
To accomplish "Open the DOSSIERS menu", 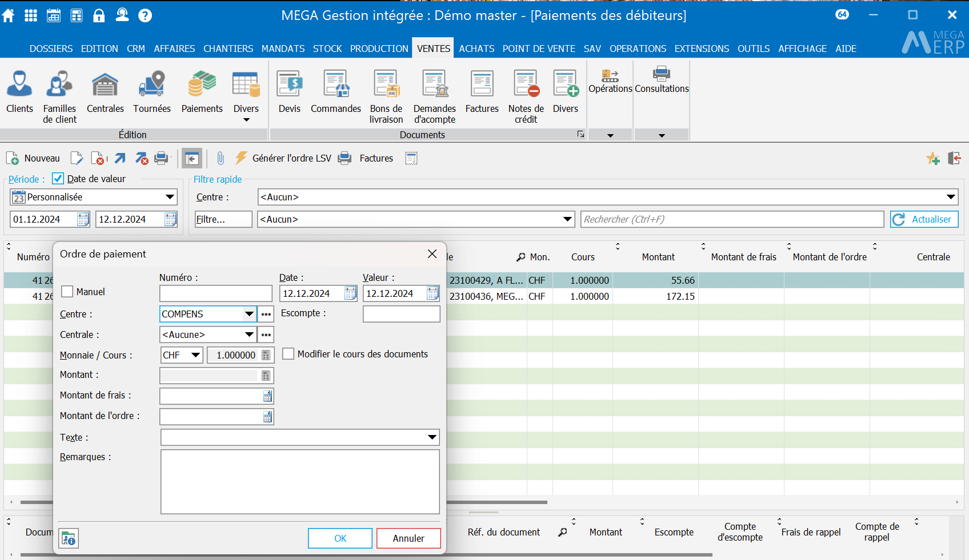I will click(51, 49).
